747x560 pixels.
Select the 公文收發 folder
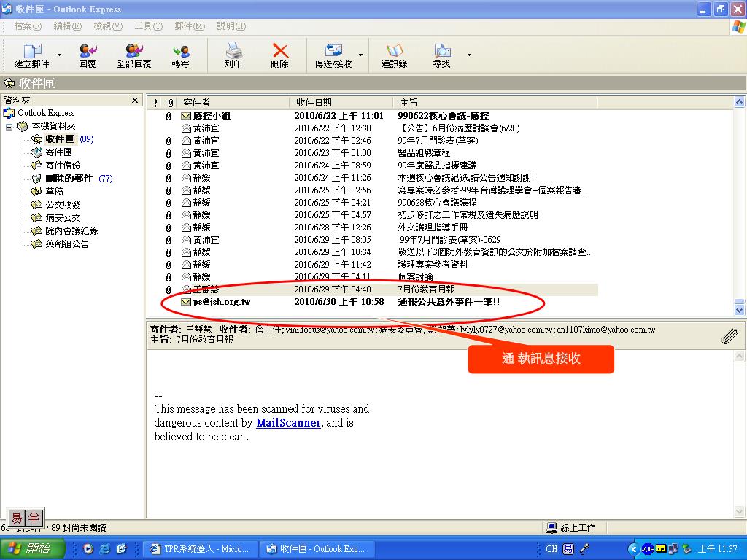pyautogui.click(x=55, y=205)
